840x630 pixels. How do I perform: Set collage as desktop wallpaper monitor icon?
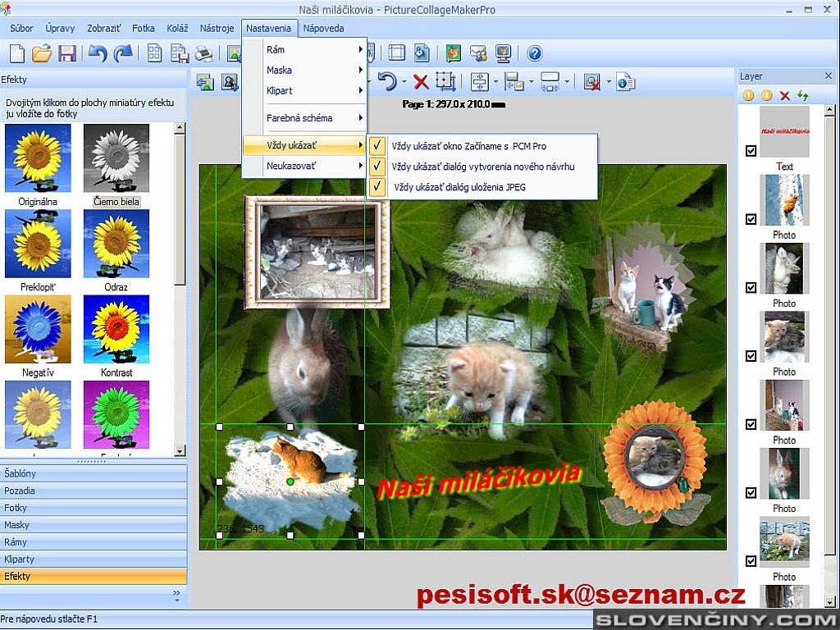[504, 53]
